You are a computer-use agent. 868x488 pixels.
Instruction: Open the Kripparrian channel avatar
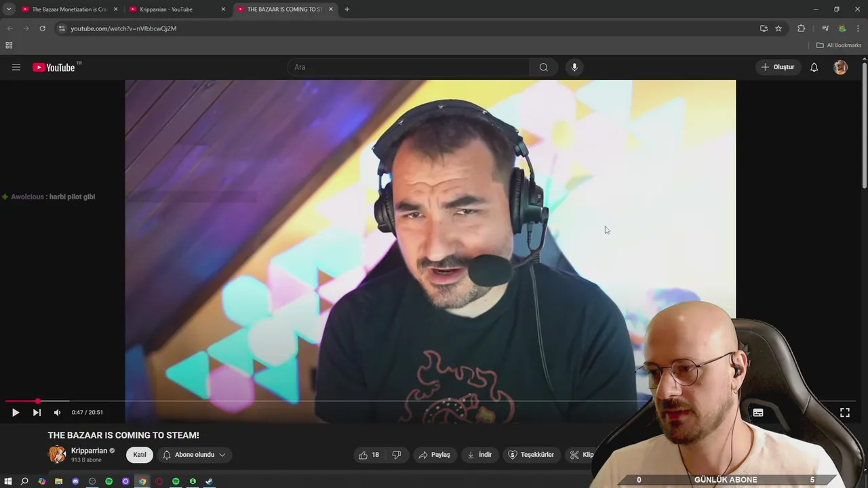click(58, 455)
